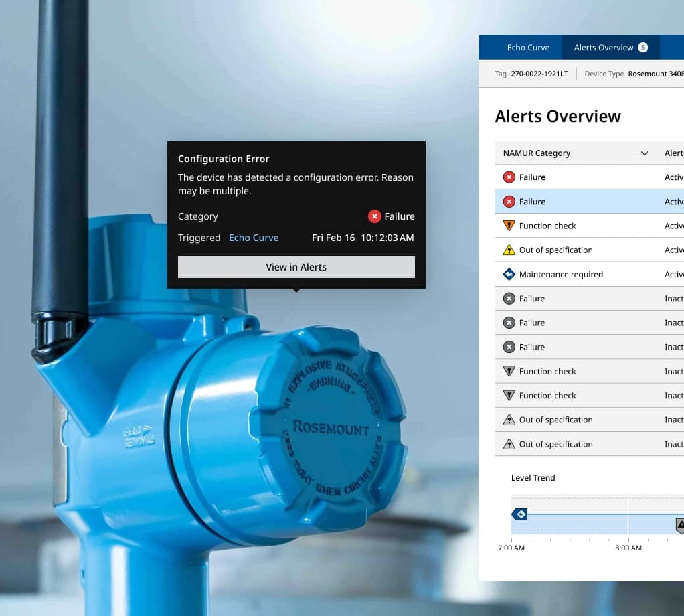
Task: Open the Alerts Overview tab
Action: [x=602, y=47]
